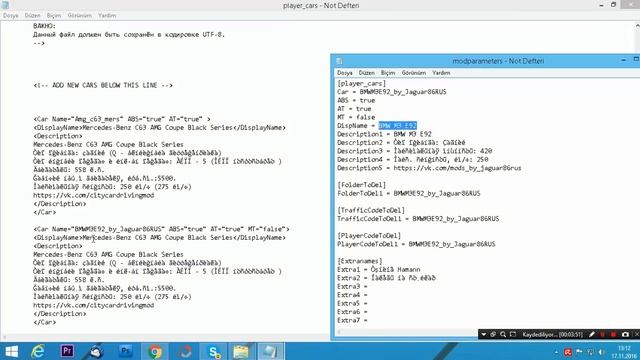This screenshot has height=360, width=640.
Task: Select the recorder pencil drawing tool
Action: [x=591, y=334]
